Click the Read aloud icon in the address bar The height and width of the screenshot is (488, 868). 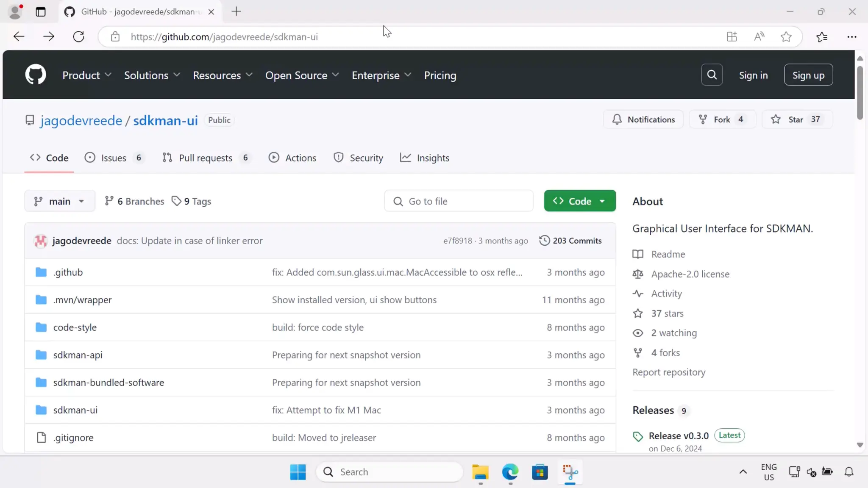[759, 37]
